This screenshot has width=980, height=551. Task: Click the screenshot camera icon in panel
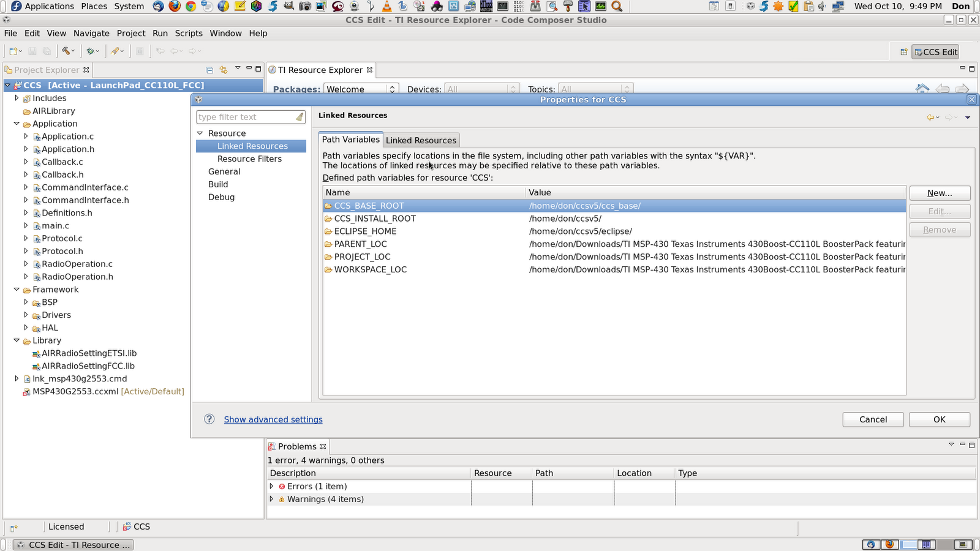pyautogui.click(x=304, y=6)
